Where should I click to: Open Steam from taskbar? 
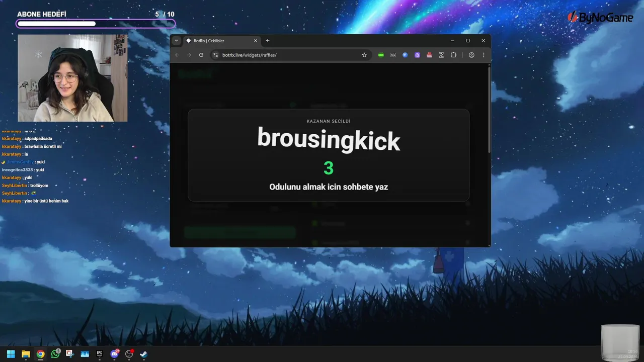tap(144, 354)
